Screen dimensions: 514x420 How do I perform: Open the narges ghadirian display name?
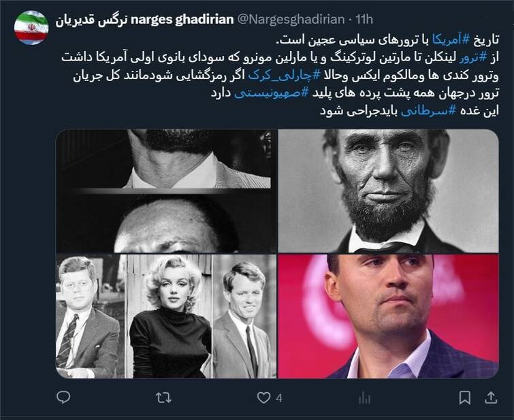click(144, 20)
